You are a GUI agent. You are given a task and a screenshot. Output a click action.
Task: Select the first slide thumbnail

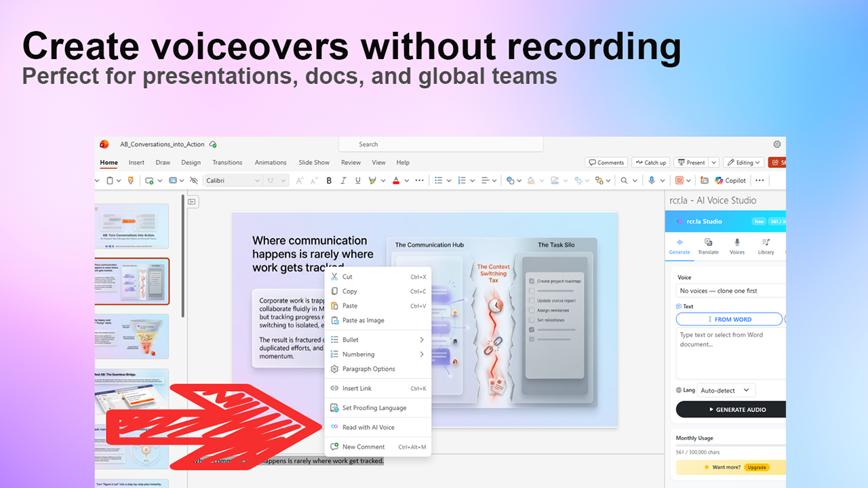(x=131, y=228)
